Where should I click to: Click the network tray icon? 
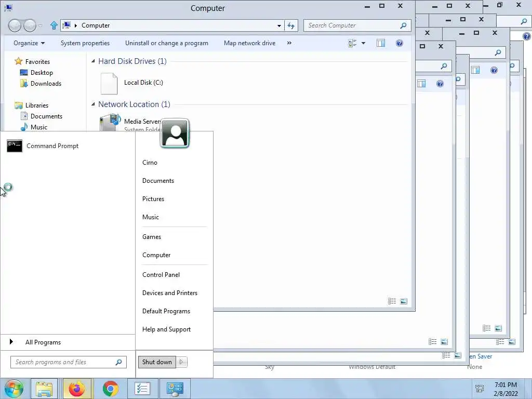480,388
